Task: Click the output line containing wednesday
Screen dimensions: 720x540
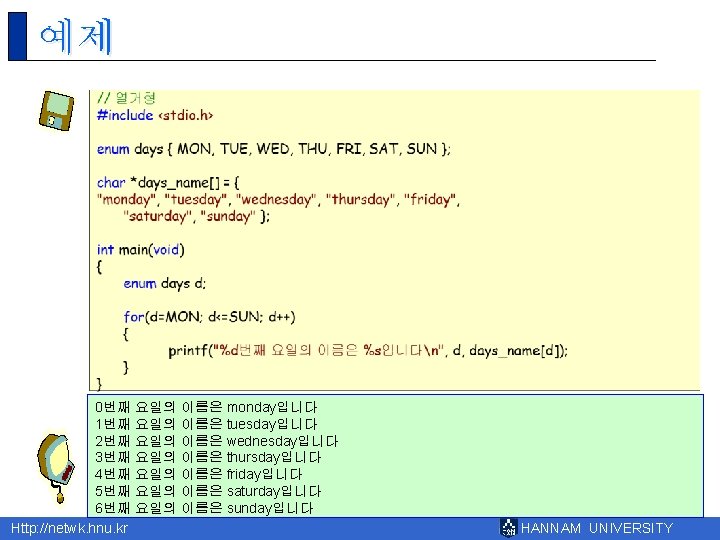Action: coord(216,441)
